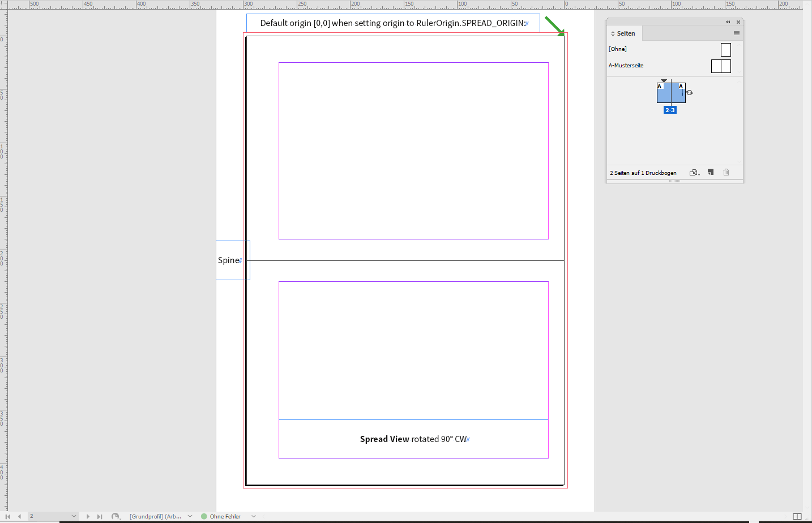
Task: Open the preflight circle menu icon
Action: [x=116, y=516]
